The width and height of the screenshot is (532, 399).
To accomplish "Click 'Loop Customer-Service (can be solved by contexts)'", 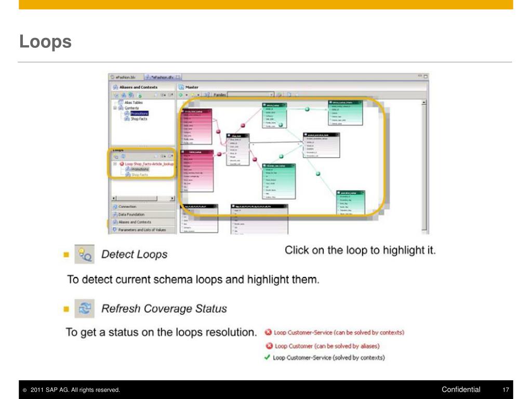I will [339, 332].
